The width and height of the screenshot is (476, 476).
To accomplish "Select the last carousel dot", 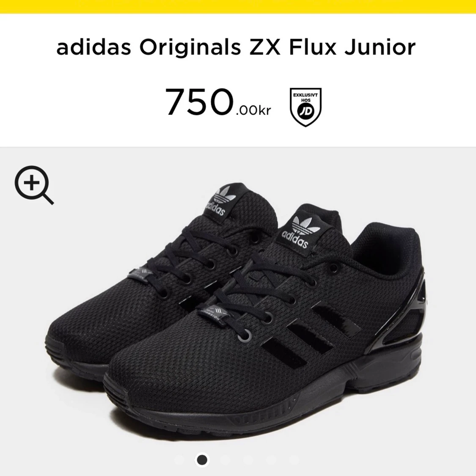I will [x=294, y=459].
